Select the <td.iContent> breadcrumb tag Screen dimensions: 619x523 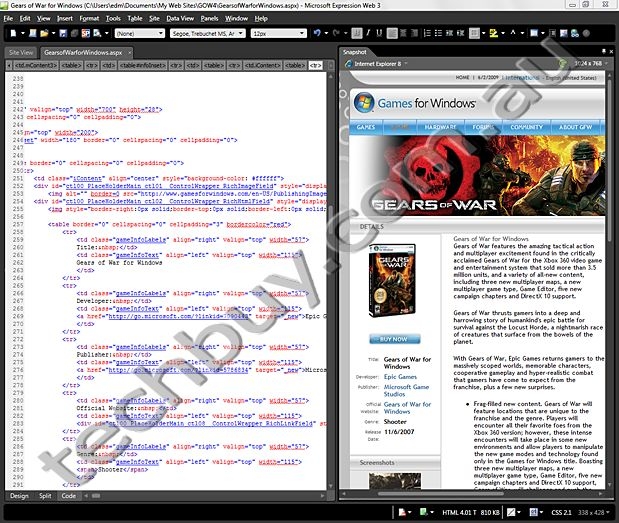[x=262, y=66]
